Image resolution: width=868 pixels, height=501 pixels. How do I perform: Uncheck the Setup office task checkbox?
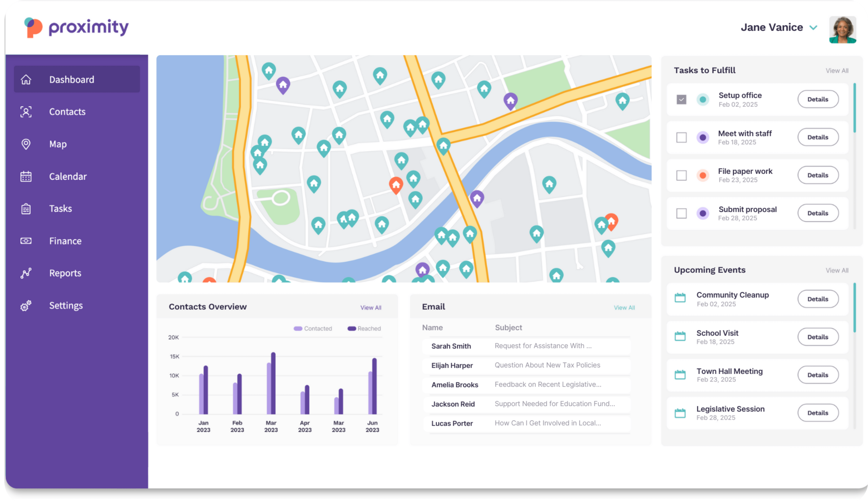(x=681, y=99)
